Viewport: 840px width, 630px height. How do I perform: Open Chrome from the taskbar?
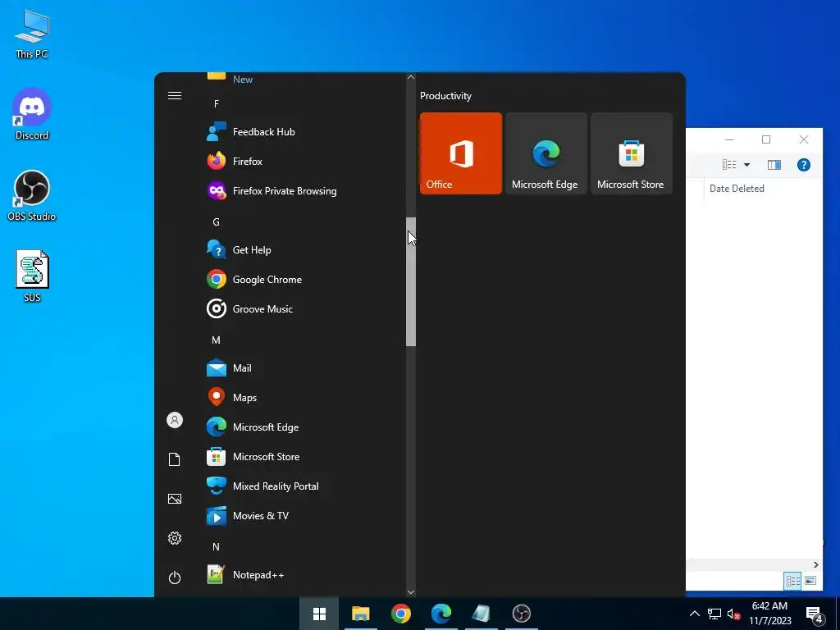(x=400, y=614)
